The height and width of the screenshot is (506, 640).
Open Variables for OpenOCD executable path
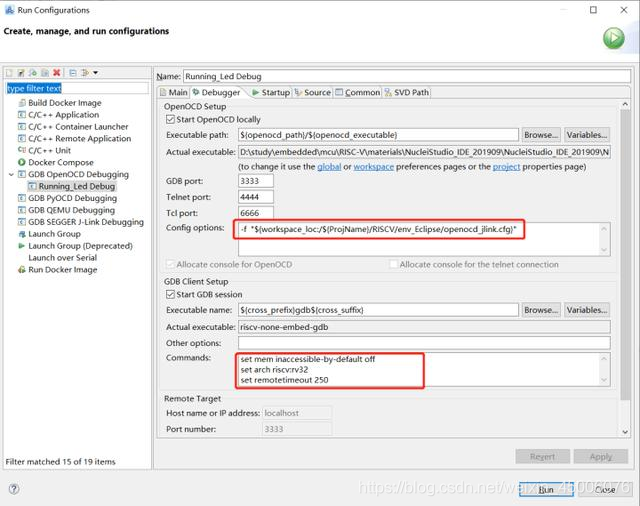coord(587,135)
